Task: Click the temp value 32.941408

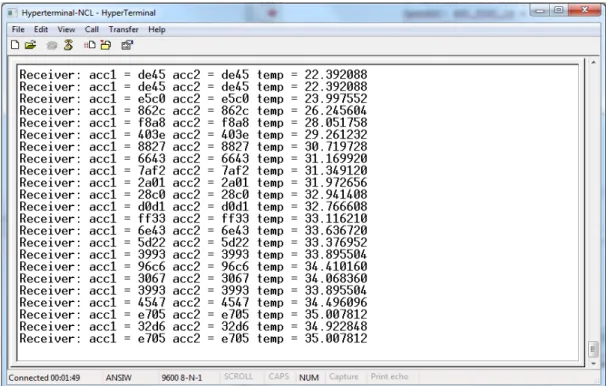Action: tap(335, 194)
